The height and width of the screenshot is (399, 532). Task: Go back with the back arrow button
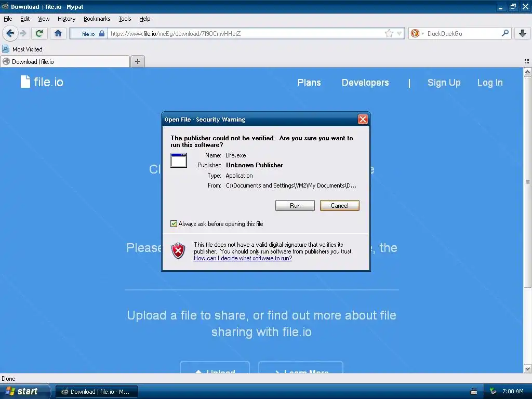click(x=10, y=33)
